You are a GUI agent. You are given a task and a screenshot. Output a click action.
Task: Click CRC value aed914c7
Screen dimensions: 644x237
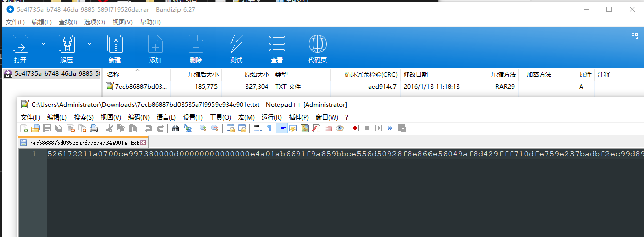pyautogui.click(x=382, y=87)
